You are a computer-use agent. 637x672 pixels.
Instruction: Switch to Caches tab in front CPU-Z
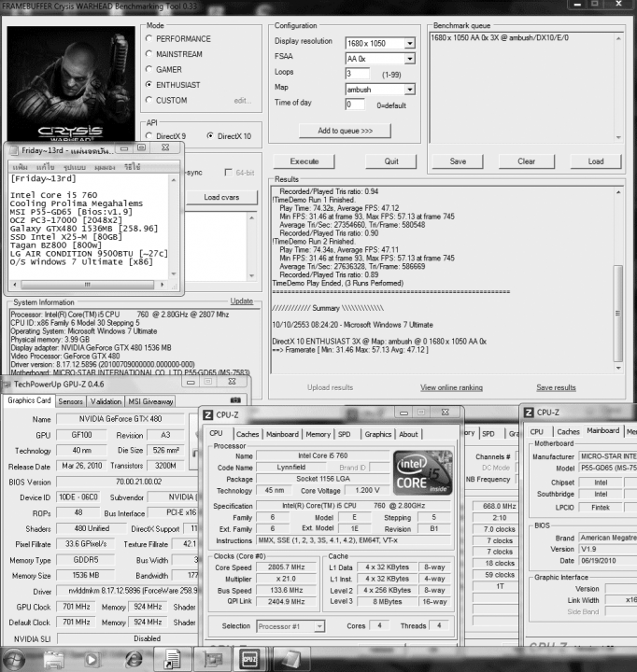248,434
